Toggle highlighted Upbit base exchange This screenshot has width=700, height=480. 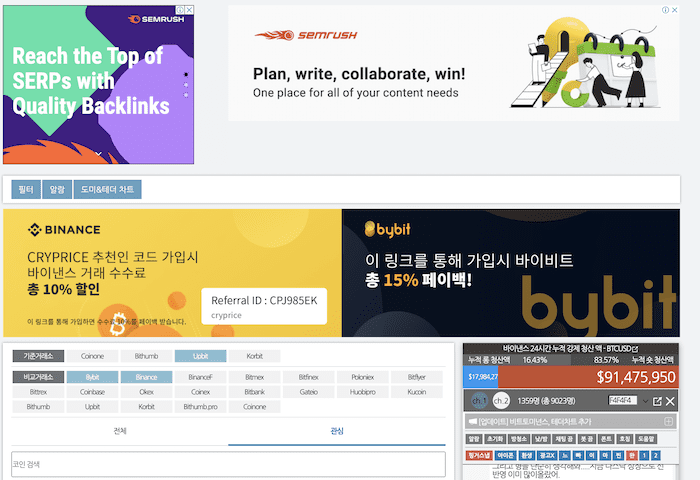click(x=200, y=356)
